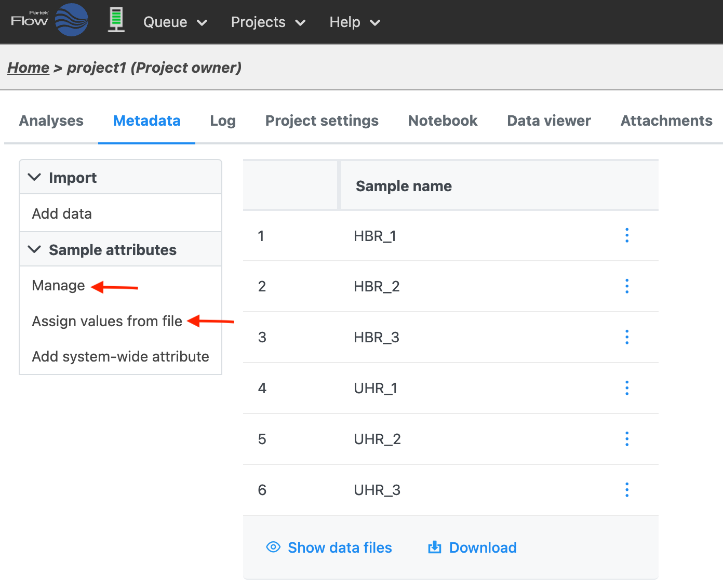Select Assign values from file
Image resolution: width=723 pixels, height=588 pixels.
point(107,321)
